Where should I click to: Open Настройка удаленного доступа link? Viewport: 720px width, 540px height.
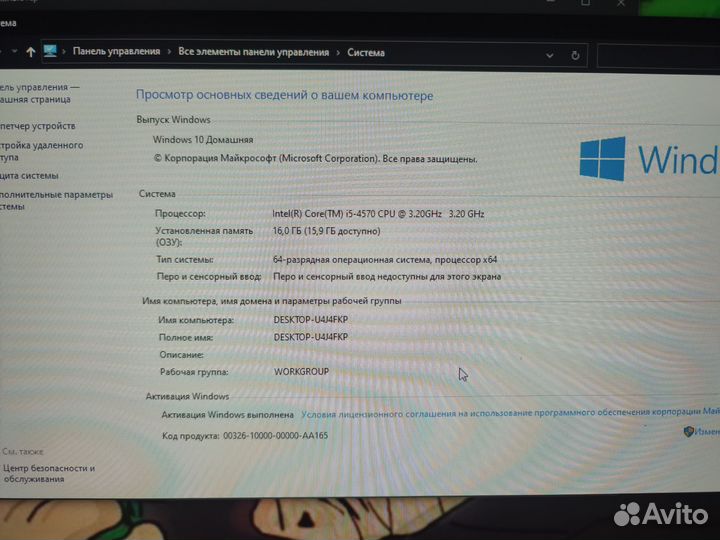[x=41, y=151]
